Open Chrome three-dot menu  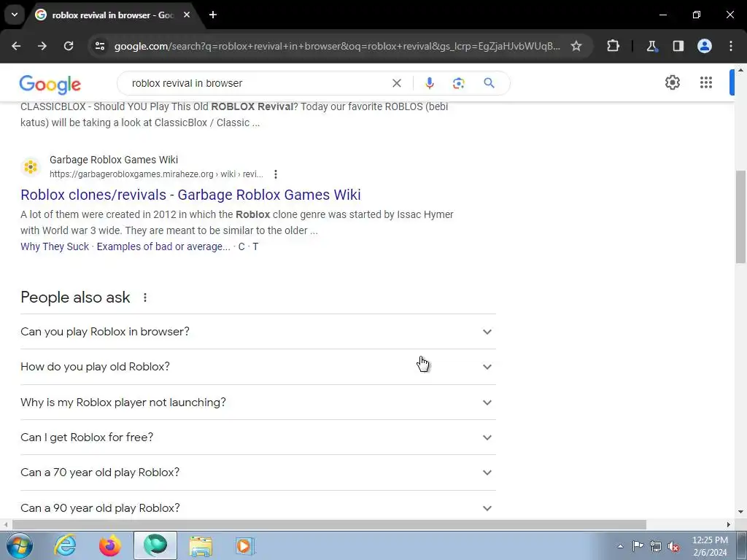click(731, 46)
